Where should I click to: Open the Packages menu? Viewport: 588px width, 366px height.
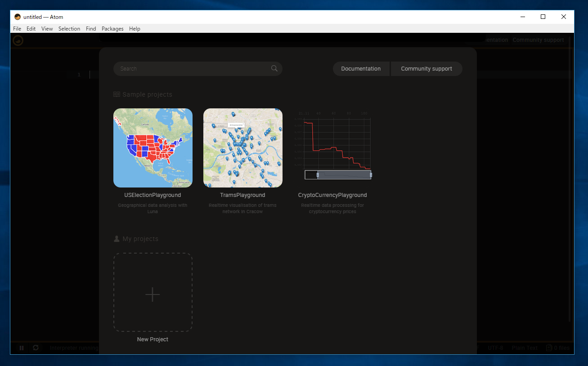[112, 28]
